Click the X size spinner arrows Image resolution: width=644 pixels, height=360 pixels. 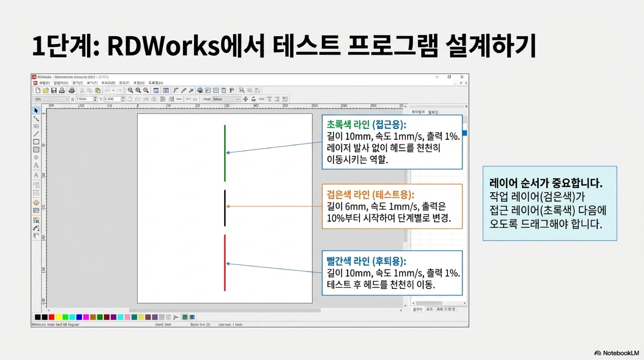(x=95, y=99)
